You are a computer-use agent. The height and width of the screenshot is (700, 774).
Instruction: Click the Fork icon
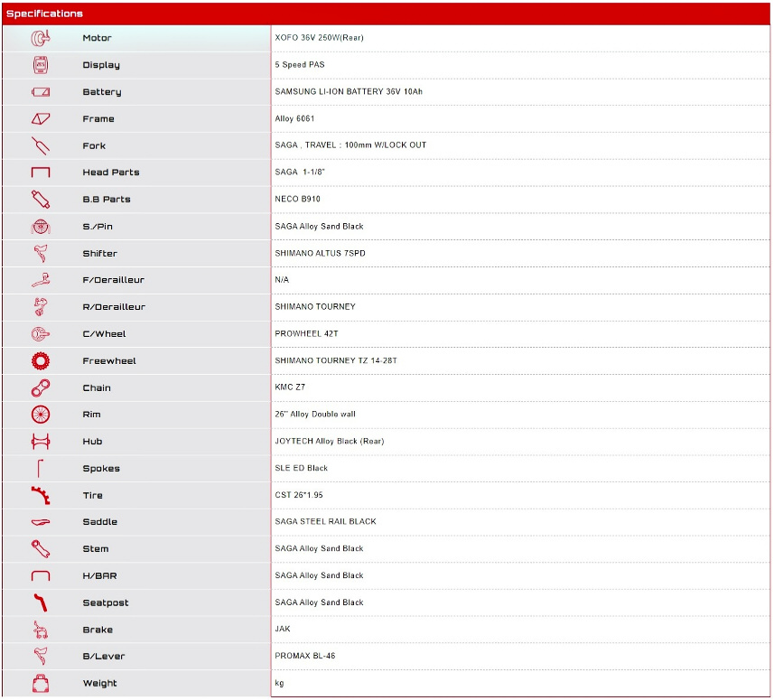pos(41,145)
